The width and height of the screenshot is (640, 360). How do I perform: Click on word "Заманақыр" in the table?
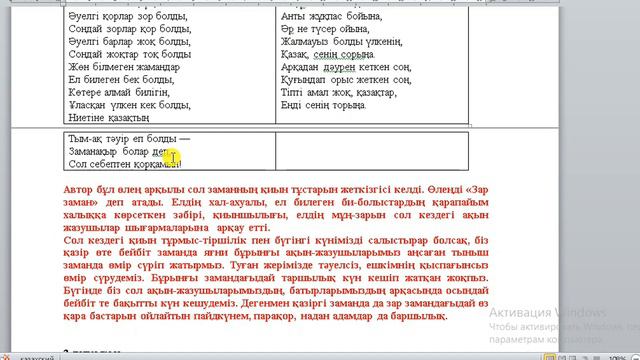tap(92, 151)
